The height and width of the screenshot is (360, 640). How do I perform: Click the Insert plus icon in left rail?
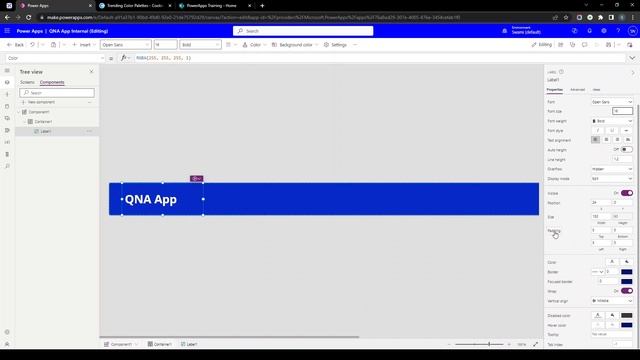(7, 94)
